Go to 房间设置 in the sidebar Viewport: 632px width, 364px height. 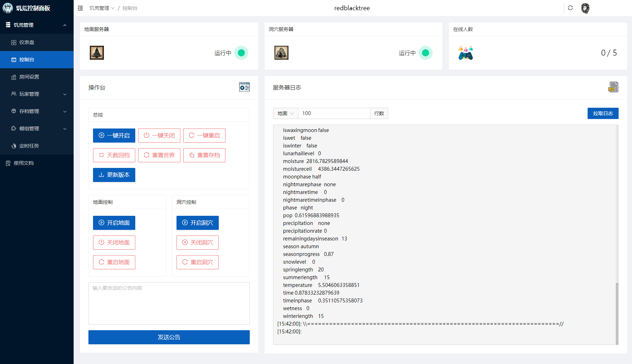29,77
